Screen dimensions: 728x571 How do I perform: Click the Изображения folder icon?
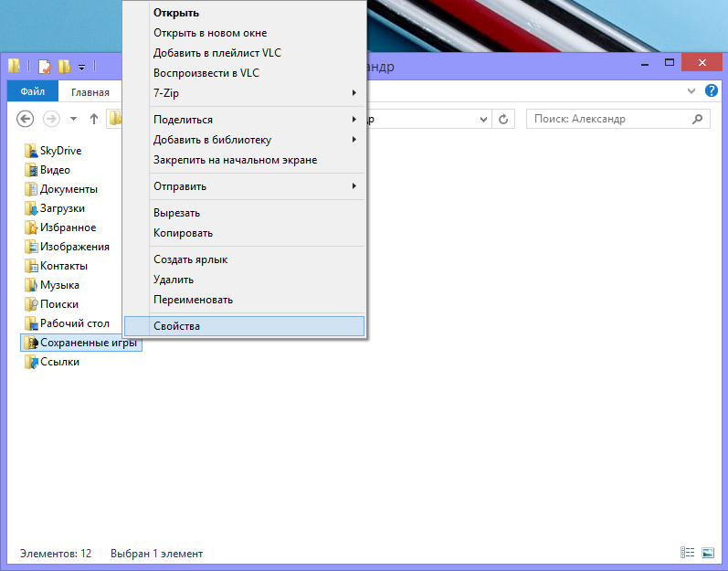pos(31,247)
